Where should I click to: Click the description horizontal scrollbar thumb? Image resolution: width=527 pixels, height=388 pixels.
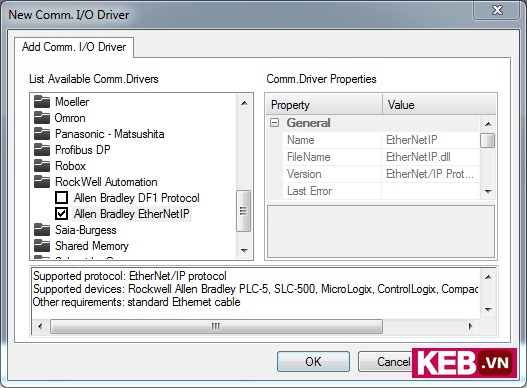[216, 326]
